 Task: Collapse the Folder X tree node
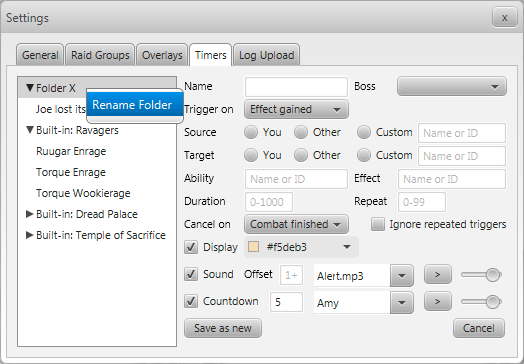pos(30,88)
